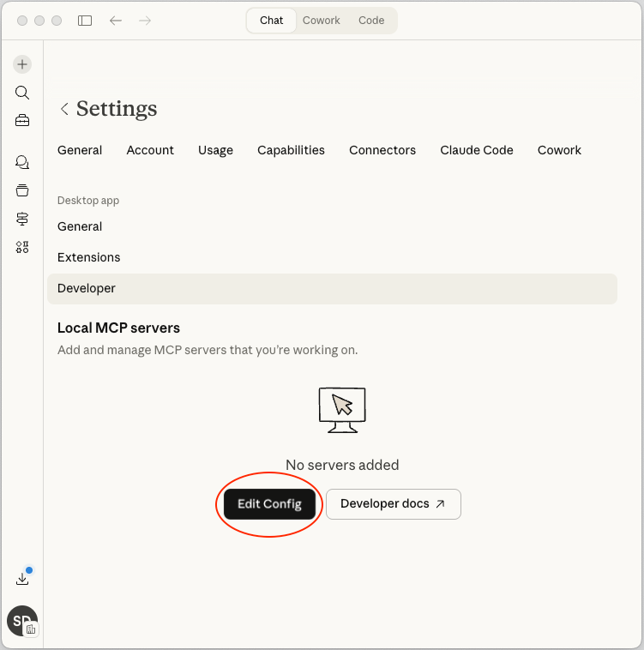The height and width of the screenshot is (650, 644).
Task: Click the Edit Config button
Action: tap(270, 504)
